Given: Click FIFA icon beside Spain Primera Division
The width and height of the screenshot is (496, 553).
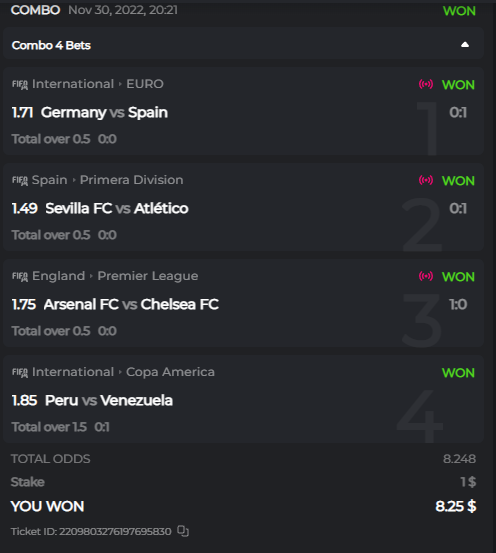Looking at the screenshot, I should pos(20,181).
